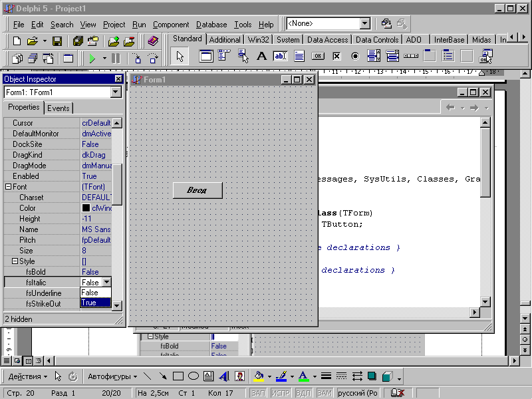Open the Component menu
Screen dimensions: 532x399
(171, 25)
